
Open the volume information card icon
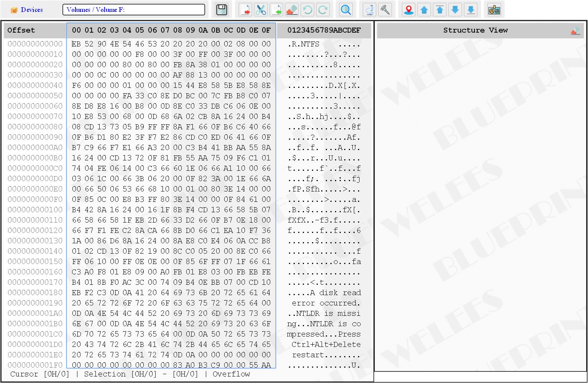point(494,10)
